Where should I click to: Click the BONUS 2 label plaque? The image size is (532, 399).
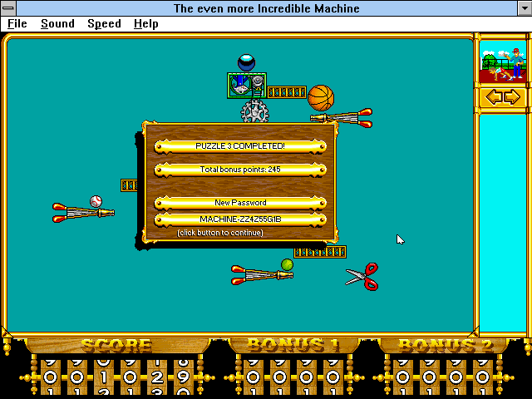(445, 345)
